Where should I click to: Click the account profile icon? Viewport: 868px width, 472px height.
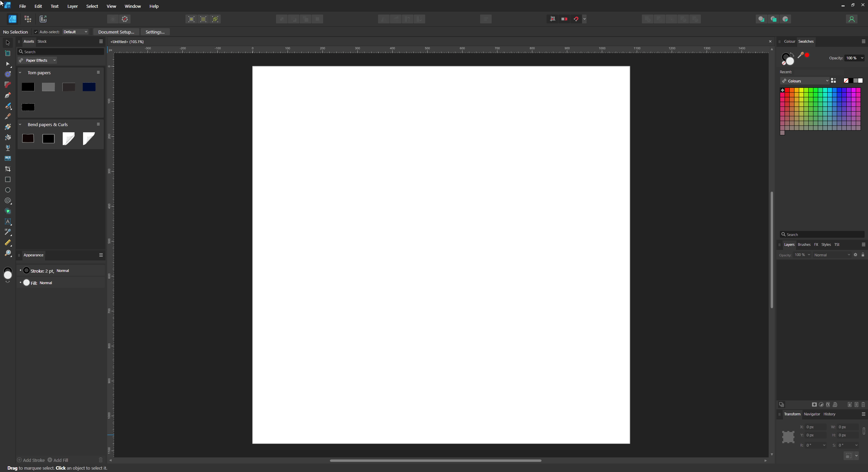point(851,19)
